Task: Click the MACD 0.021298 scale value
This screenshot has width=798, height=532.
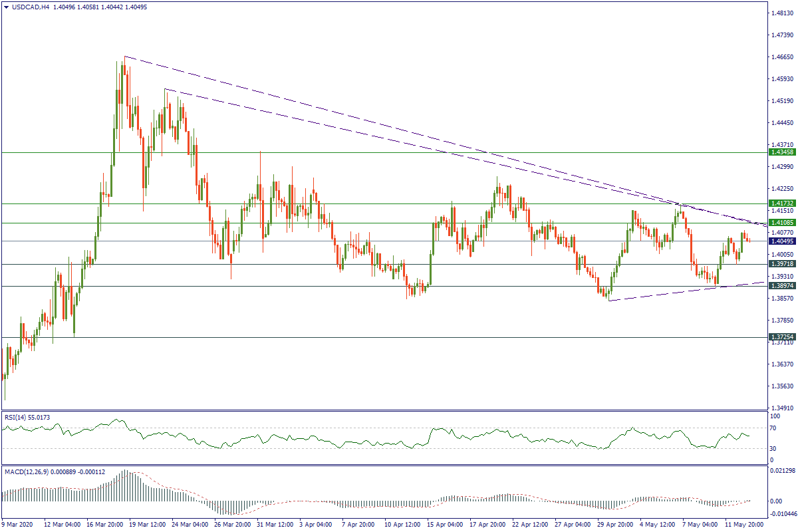Action: coord(779,471)
